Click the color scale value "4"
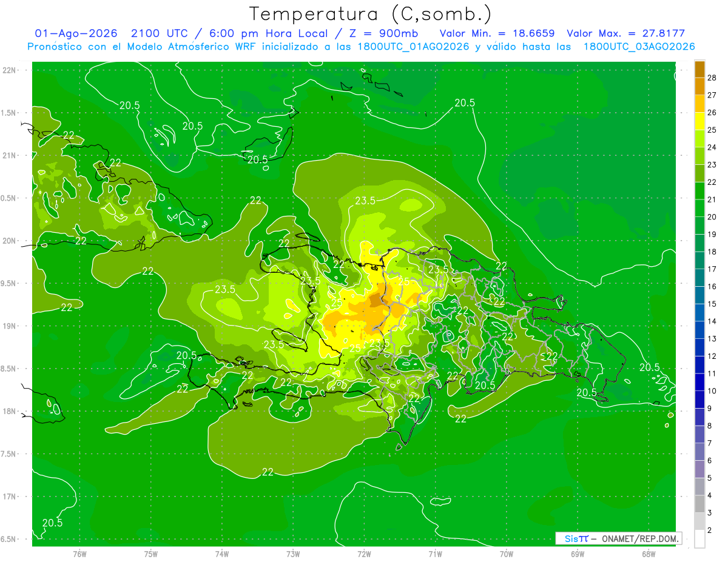Screen dimensions: 728x562 coord(710,496)
